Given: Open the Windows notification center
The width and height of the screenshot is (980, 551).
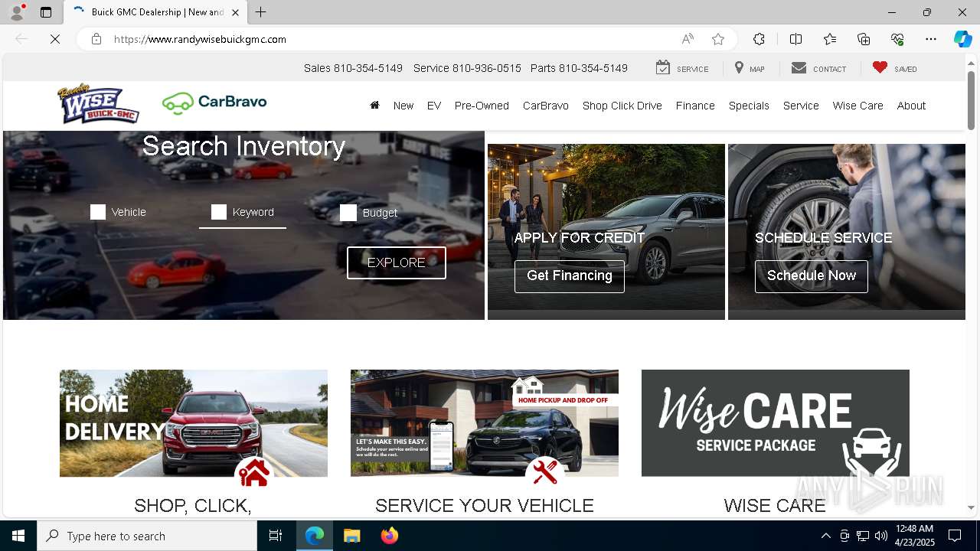Looking at the screenshot, I should click(955, 536).
